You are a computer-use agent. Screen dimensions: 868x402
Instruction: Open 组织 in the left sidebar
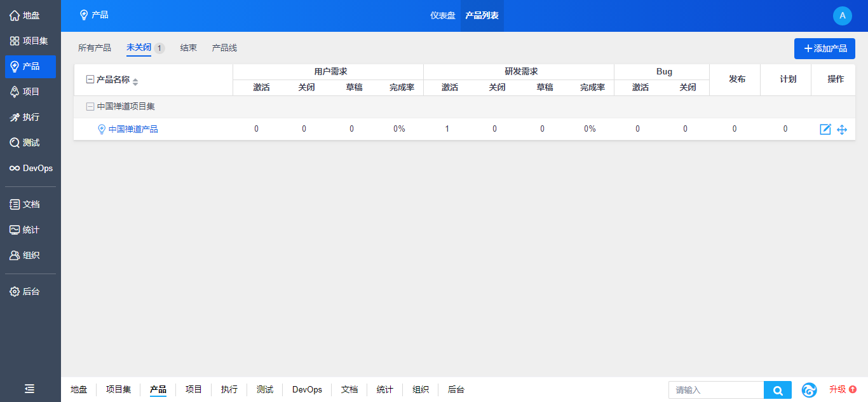30,255
